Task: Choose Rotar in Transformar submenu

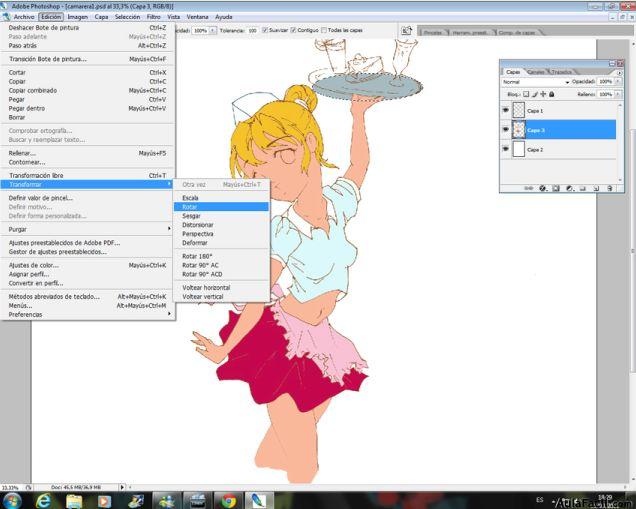Action: click(221, 206)
